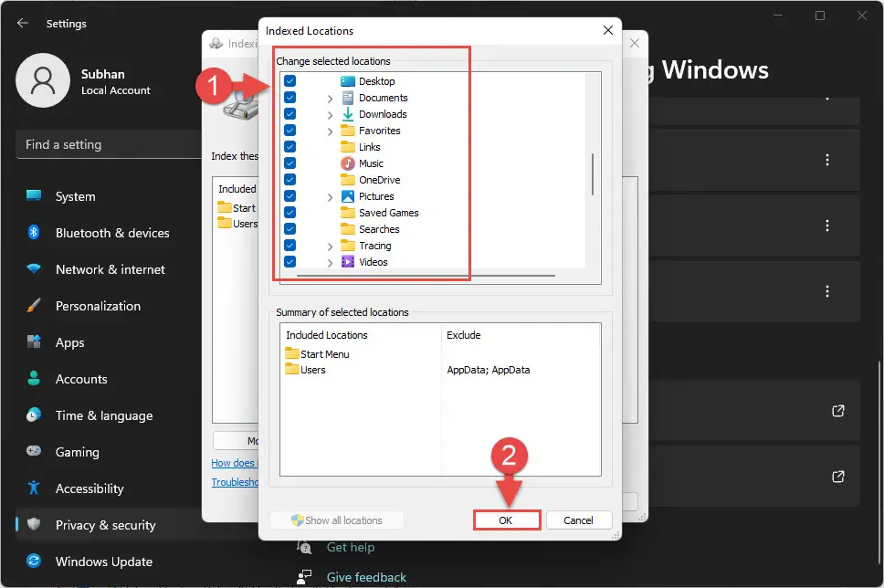Click Show all locations button
The height and width of the screenshot is (588, 884).
337,520
